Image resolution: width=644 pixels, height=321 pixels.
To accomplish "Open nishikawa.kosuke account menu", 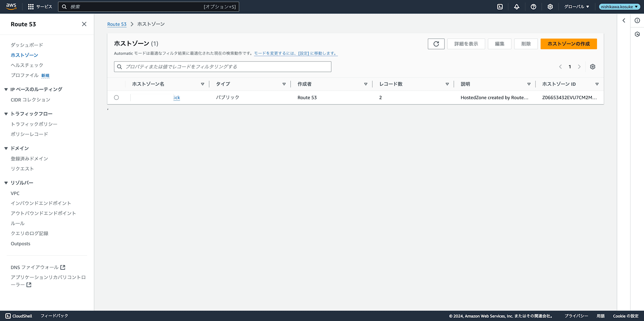I will tap(619, 7).
